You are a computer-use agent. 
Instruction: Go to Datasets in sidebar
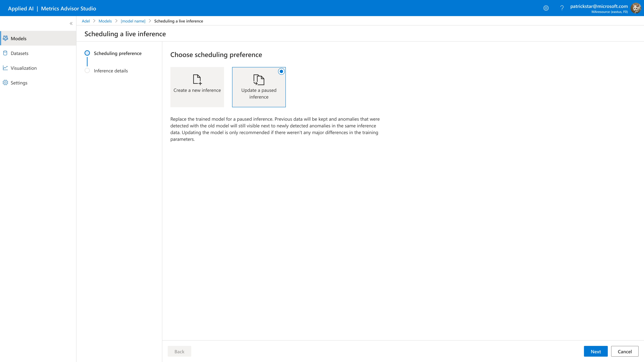pos(19,53)
